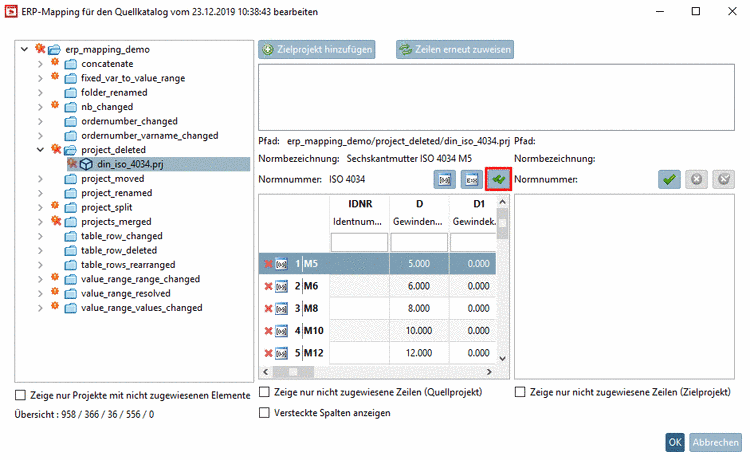Click the mapping icon in row 1 M5

[x=281, y=264]
